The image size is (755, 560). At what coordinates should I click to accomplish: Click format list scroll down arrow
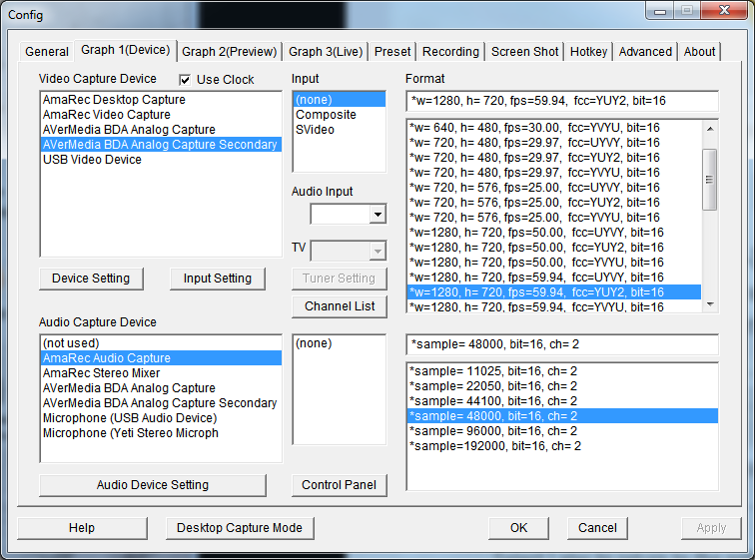click(x=710, y=304)
